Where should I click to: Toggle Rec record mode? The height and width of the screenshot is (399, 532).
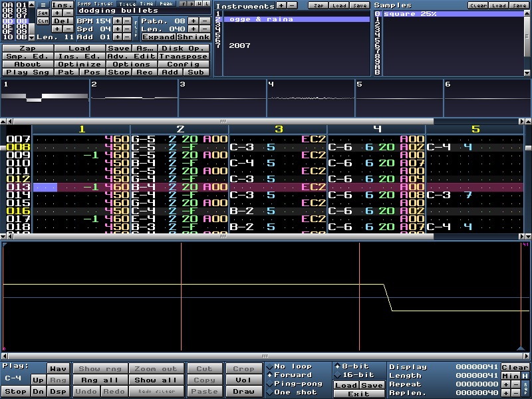click(x=144, y=72)
